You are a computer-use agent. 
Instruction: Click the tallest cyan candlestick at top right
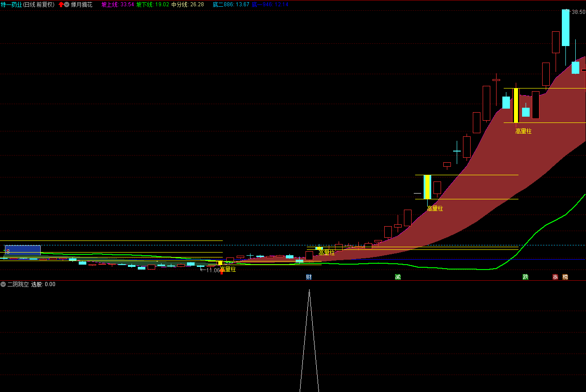click(x=565, y=28)
